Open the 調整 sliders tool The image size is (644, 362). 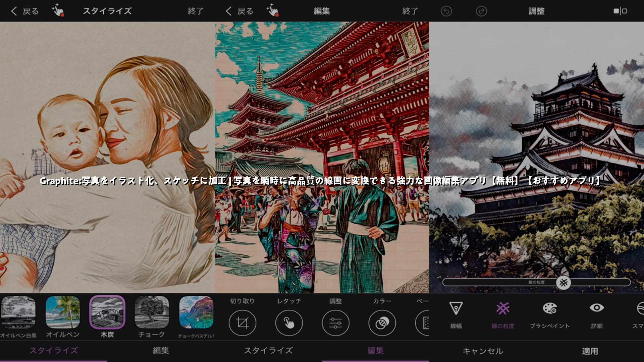(x=335, y=323)
